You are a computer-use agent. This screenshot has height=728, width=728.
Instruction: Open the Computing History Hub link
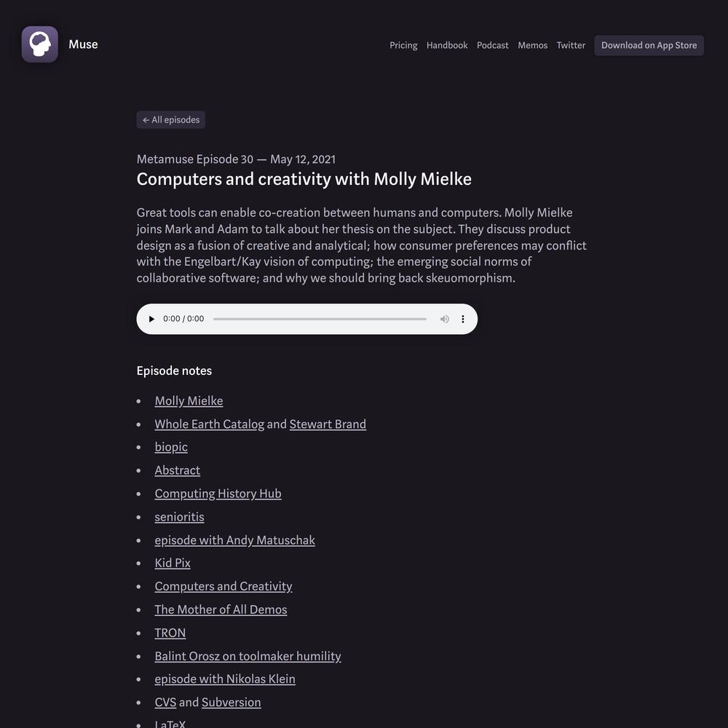[x=218, y=494]
